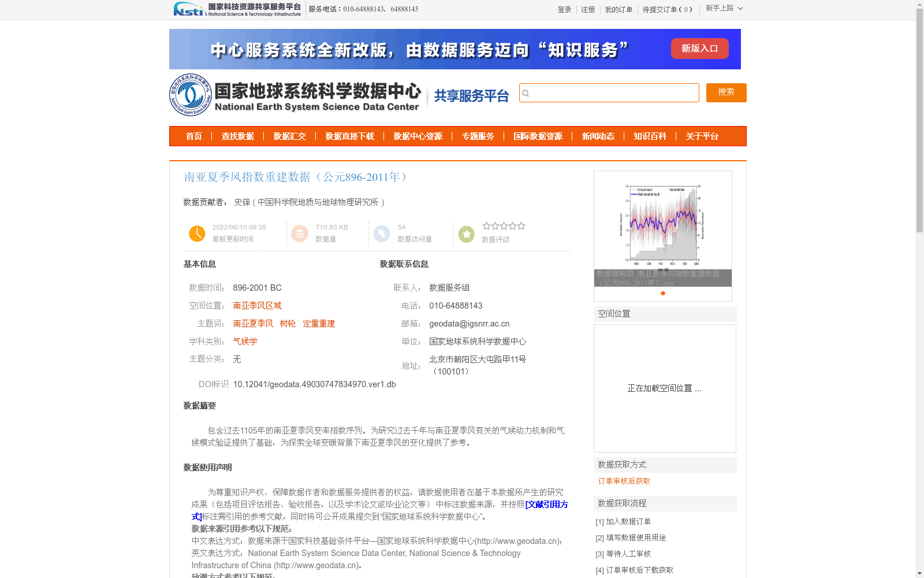Click the 订单审核后获取 text

[624, 481]
